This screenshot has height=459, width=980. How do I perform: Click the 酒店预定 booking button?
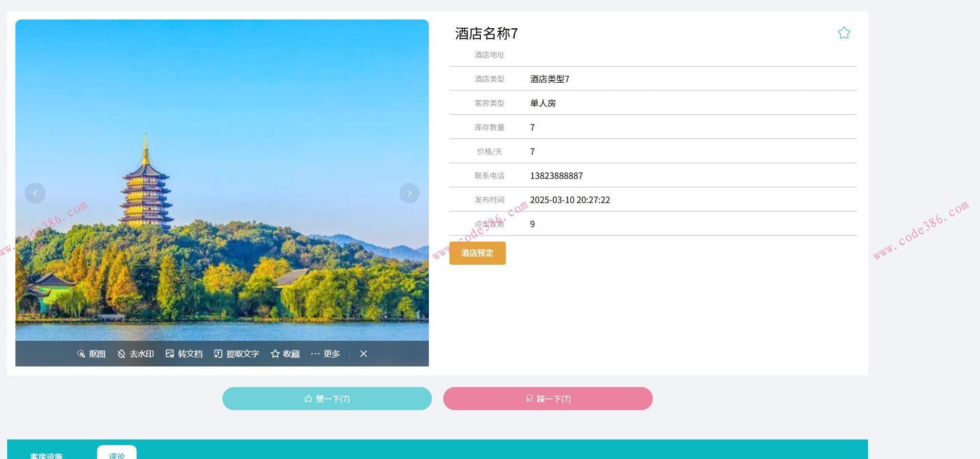point(478,253)
